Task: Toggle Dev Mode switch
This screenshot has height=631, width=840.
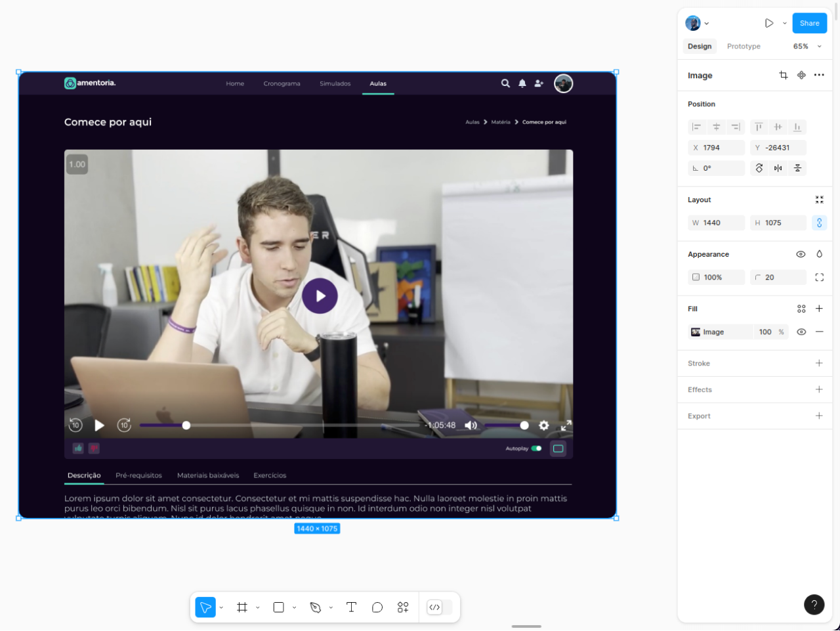Action: (439, 607)
